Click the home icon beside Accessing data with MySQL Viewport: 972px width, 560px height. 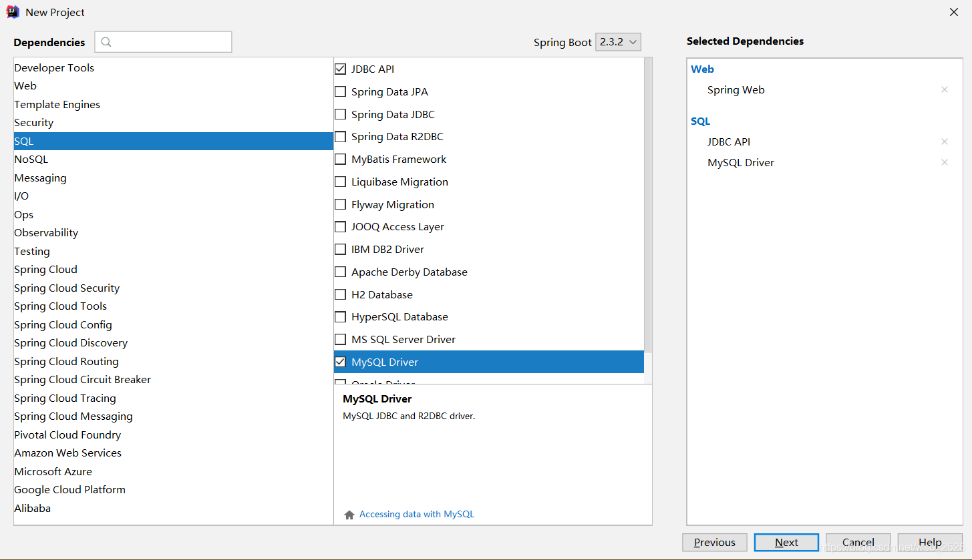pos(349,515)
